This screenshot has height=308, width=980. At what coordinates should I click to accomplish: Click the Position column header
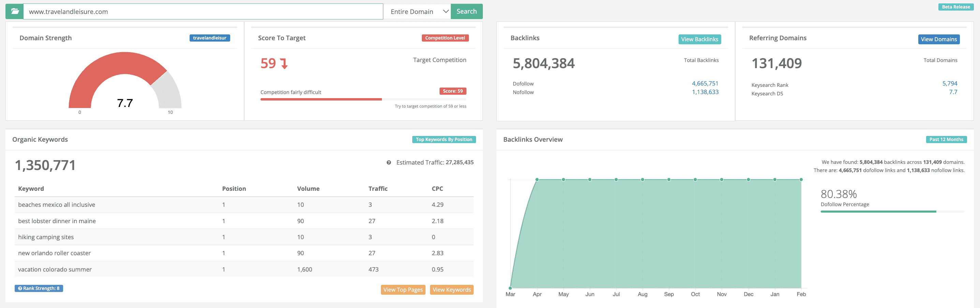(234, 189)
